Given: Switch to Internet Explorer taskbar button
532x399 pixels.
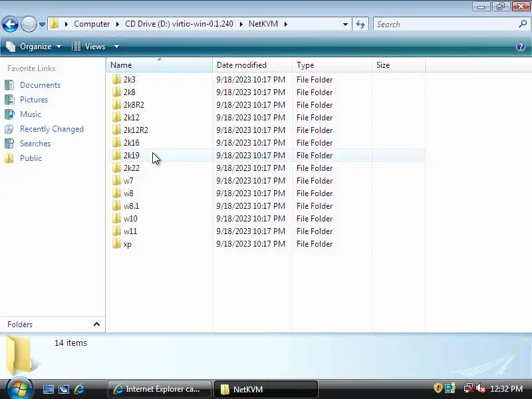Looking at the screenshot, I should [x=160, y=389].
